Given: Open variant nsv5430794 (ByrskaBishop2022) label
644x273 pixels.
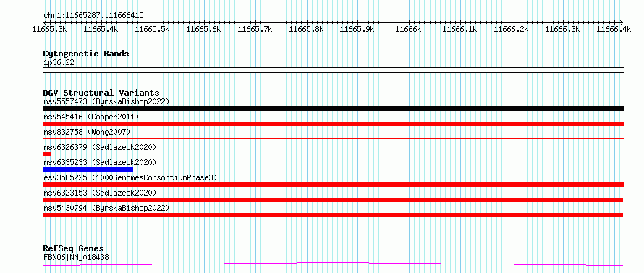Looking at the screenshot, I should coord(106,208).
